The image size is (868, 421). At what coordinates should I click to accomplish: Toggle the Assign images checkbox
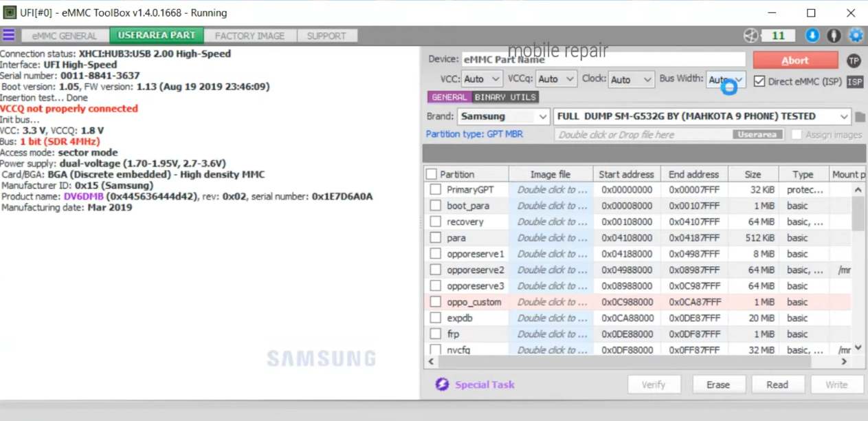pyautogui.click(x=796, y=135)
